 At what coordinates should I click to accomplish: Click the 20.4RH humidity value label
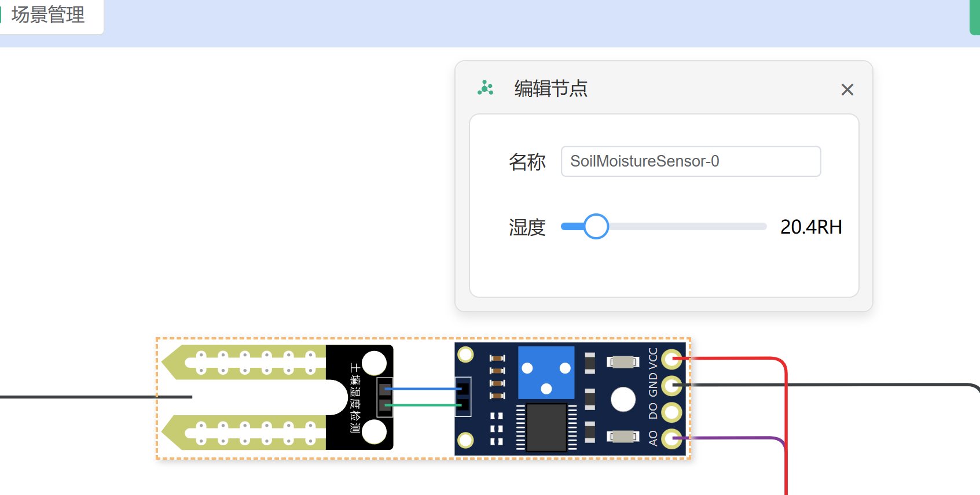click(810, 227)
